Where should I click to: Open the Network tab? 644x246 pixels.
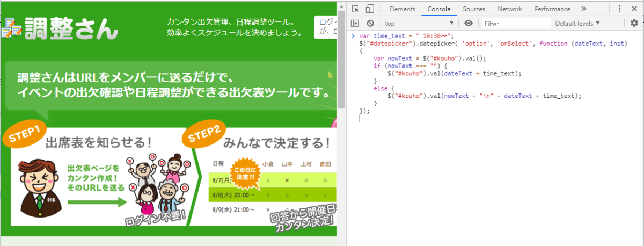pyautogui.click(x=510, y=9)
